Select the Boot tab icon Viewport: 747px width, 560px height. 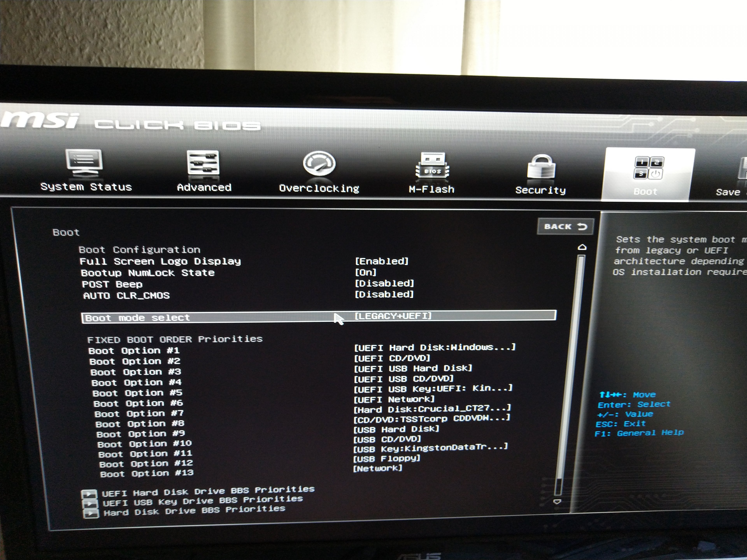648,168
